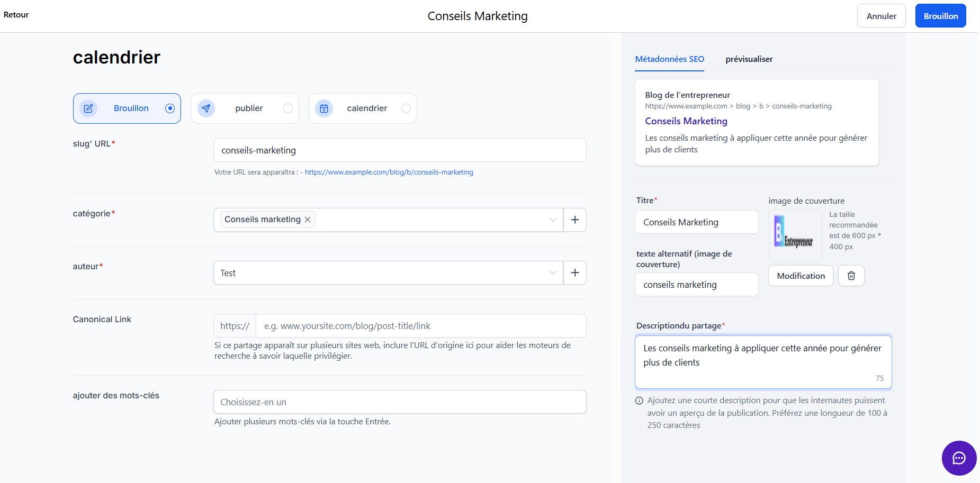Focus the Canonical Link input field
980x483 pixels.
(421, 326)
